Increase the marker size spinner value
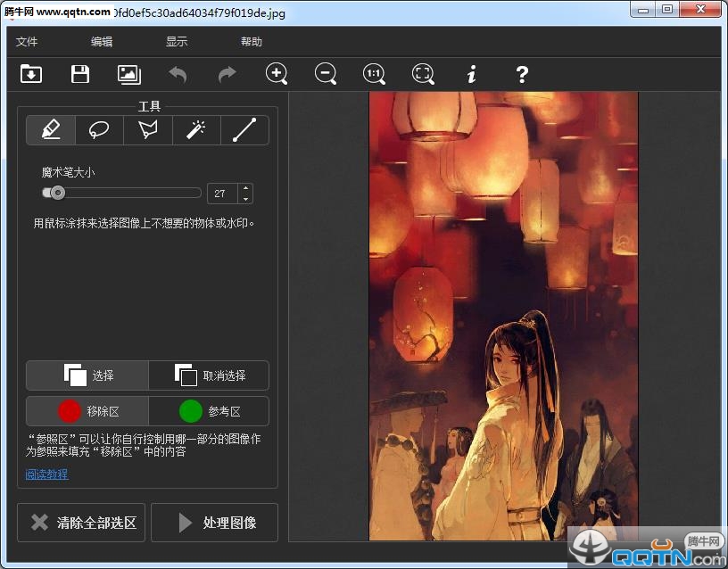Screen dimensions: 728x569 pyautogui.click(x=245, y=188)
